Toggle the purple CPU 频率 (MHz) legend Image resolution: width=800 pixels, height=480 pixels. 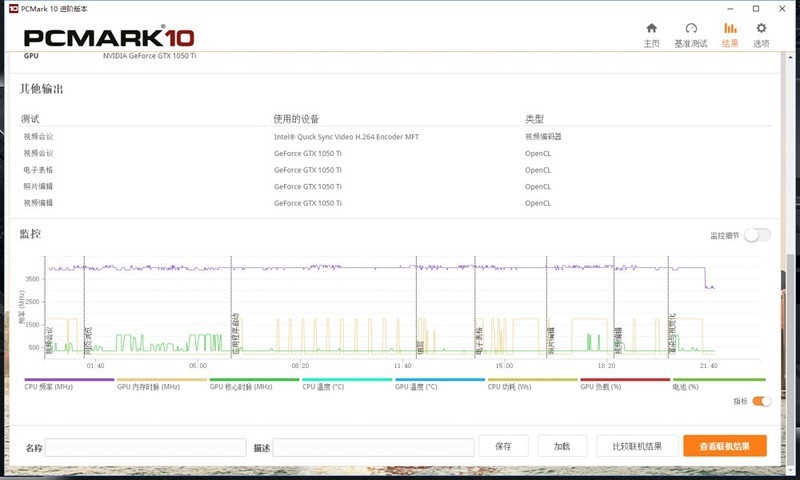[x=69, y=384]
